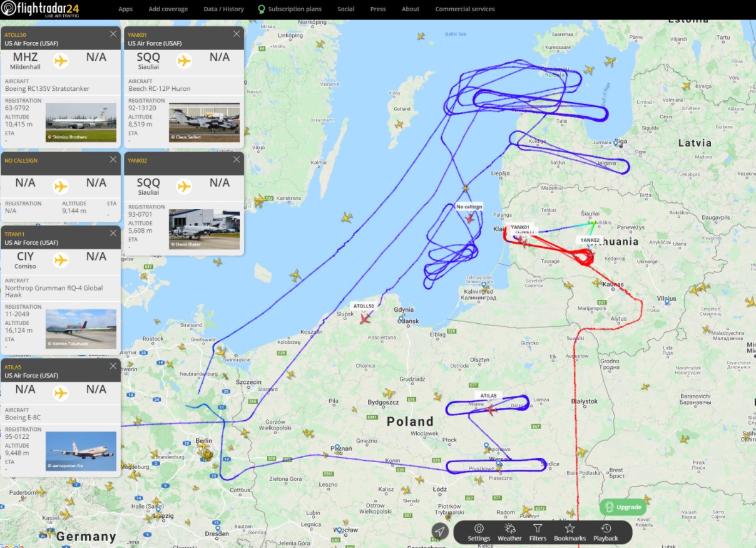Click plane icon in ATOLL50 card
The image size is (756, 548).
click(61, 61)
